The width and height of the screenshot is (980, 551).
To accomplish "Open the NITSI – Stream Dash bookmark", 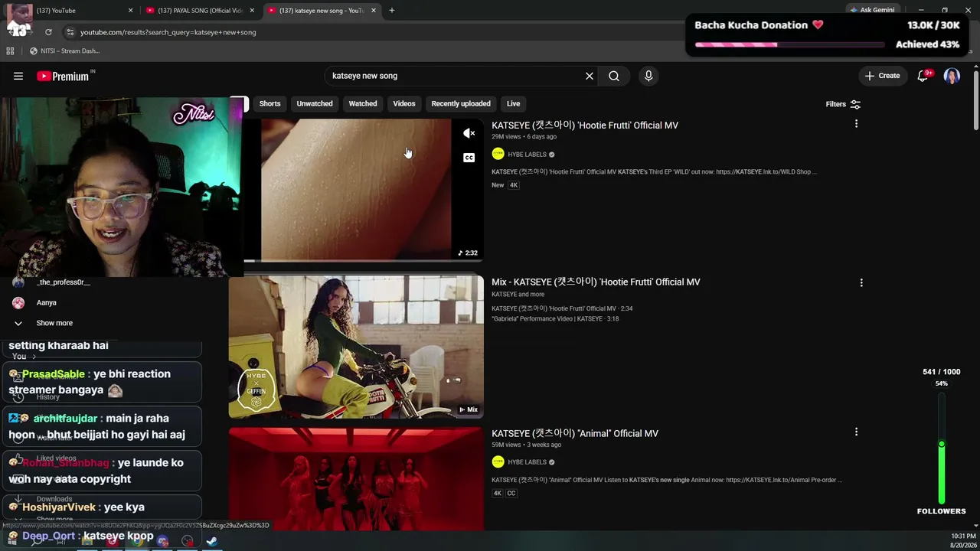I will click(65, 51).
